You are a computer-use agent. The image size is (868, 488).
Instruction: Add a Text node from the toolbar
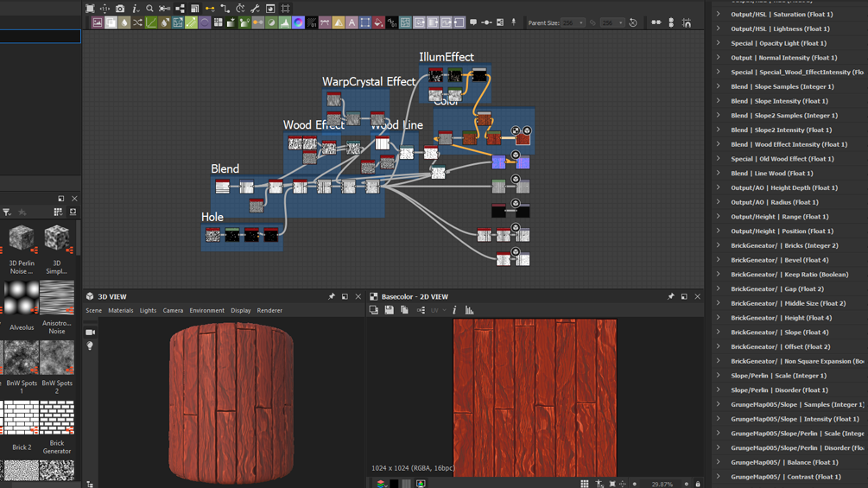[352, 23]
